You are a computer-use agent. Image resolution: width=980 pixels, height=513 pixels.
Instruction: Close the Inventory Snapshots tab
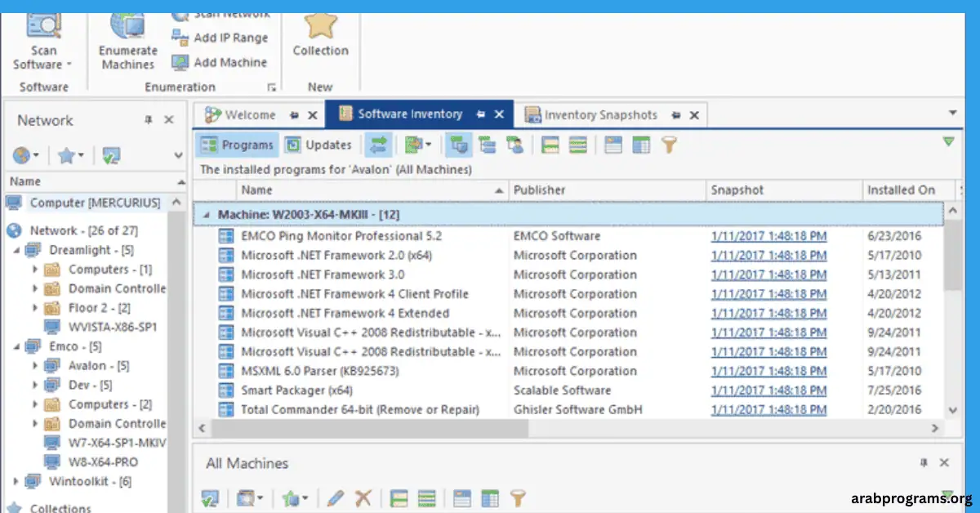(x=695, y=115)
